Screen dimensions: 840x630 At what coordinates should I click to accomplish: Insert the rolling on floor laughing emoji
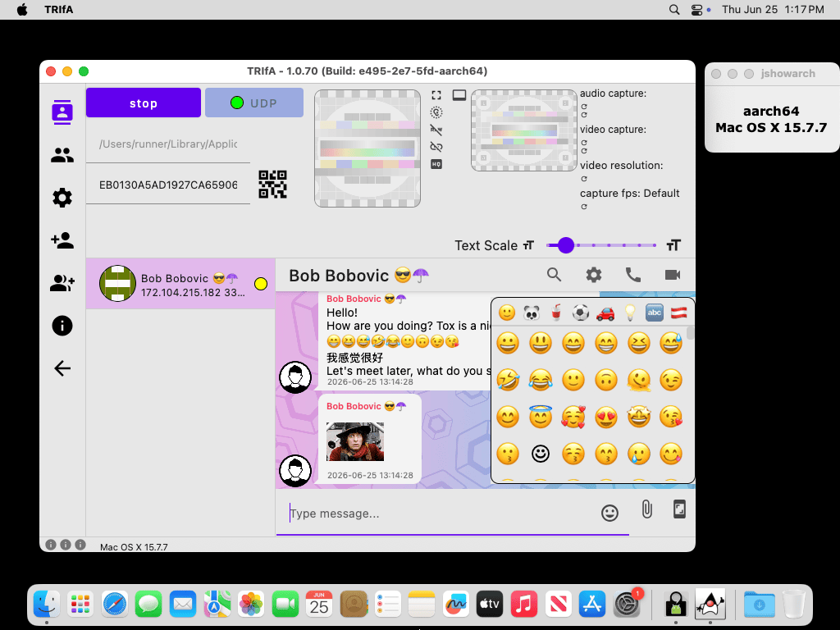pyautogui.click(x=507, y=380)
